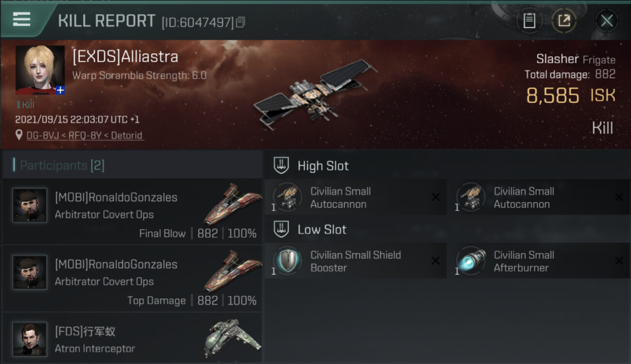This screenshot has width=631, height=364.
Task: Click X beside Civilian Small Shield Booster
Action: pyautogui.click(x=435, y=261)
